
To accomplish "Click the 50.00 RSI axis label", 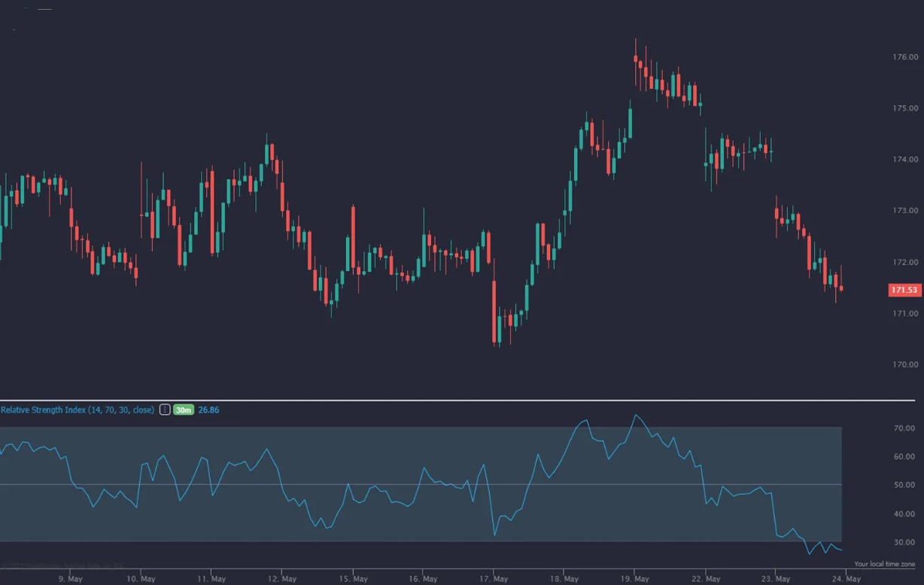I will click(904, 486).
